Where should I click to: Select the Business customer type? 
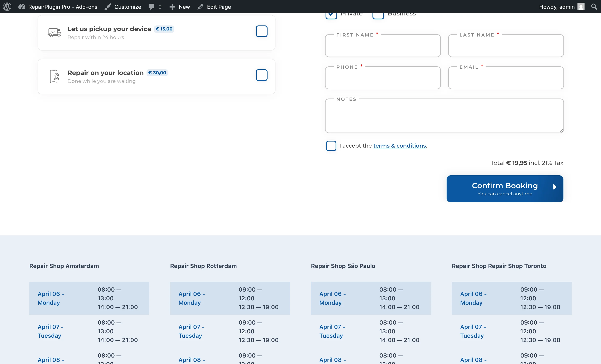(378, 15)
